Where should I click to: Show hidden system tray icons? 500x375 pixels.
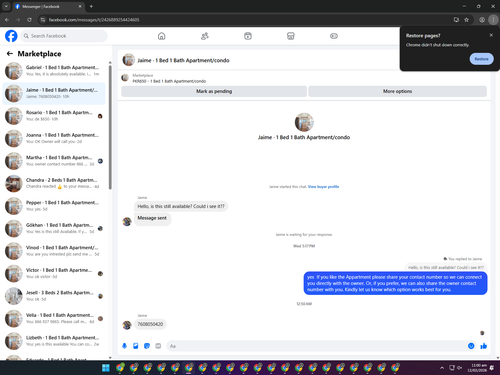pyautogui.click(x=442, y=368)
